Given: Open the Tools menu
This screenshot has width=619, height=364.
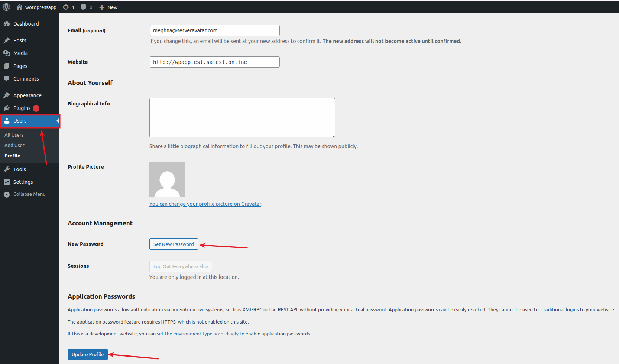Looking at the screenshot, I should pos(19,169).
